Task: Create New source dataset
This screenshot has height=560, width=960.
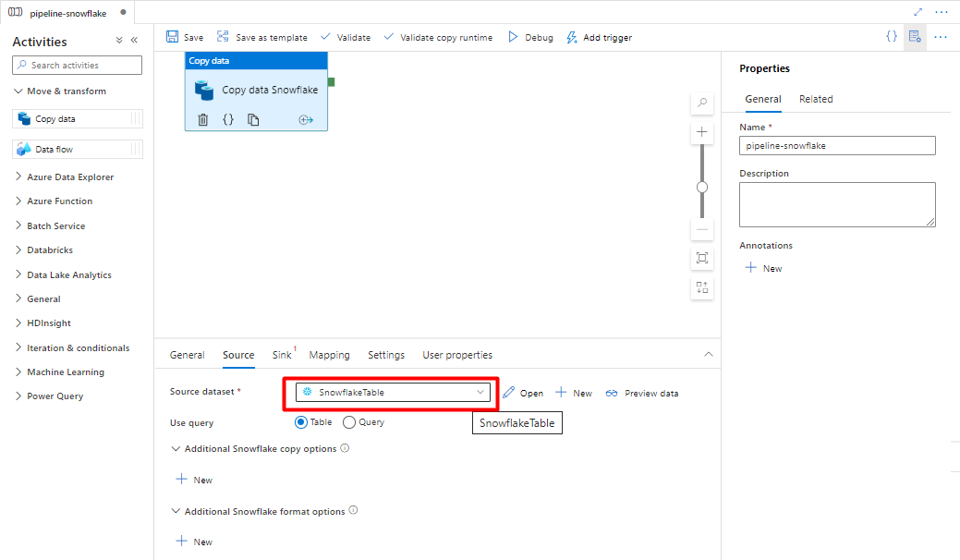Action: (x=574, y=393)
